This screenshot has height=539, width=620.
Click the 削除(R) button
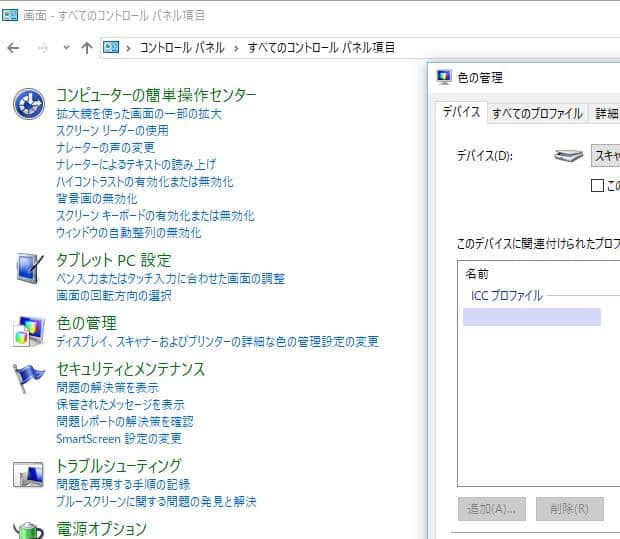click(570, 509)
